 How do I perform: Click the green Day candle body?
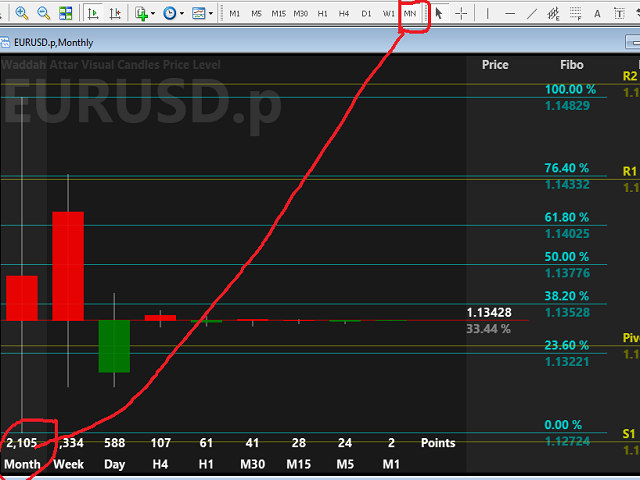pyautogui.click(x=114, y=346)
